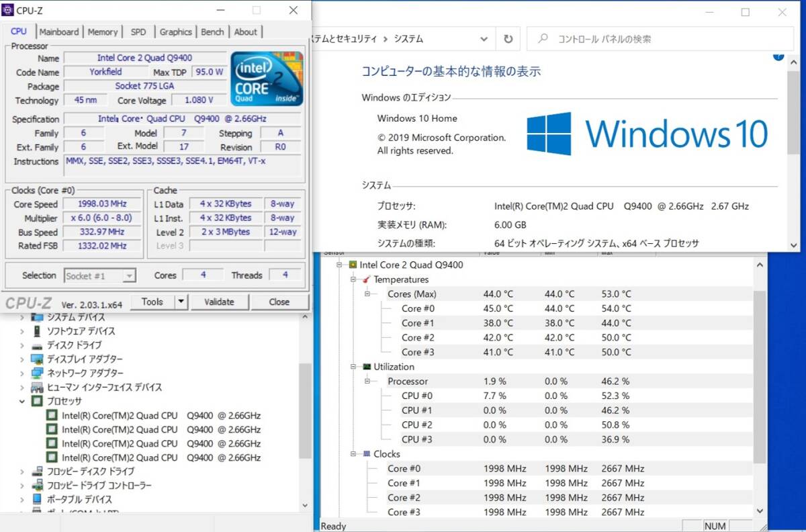
Task: Click the フロッピー ディスク ドライブ icon
Action: click(x=37, y=472)
